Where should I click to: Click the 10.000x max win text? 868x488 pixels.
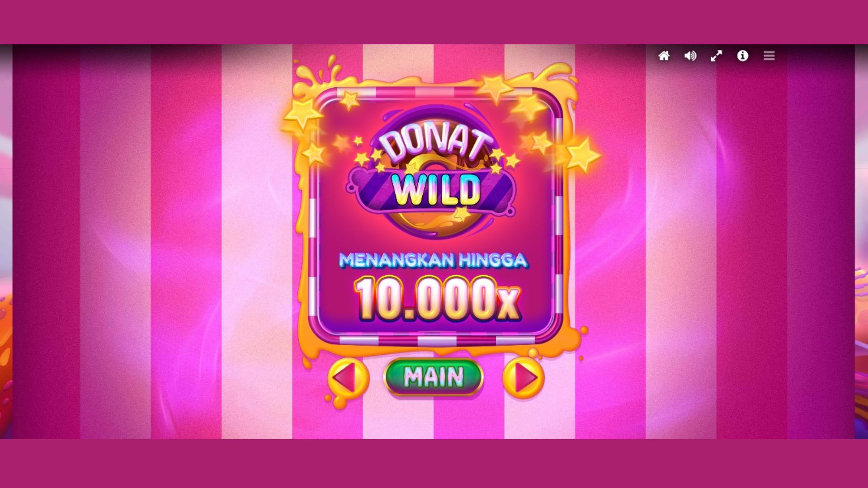pos(438,299)
